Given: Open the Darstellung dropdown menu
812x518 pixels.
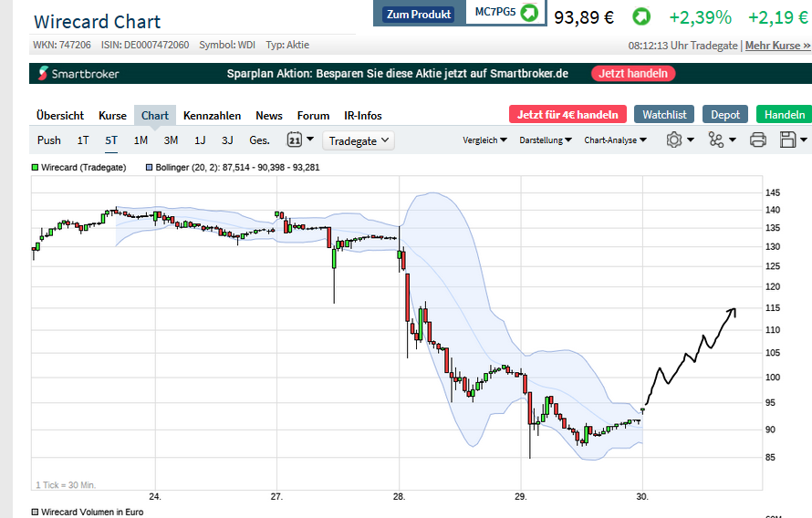Looking at the screenshot, I should (546, 140).
